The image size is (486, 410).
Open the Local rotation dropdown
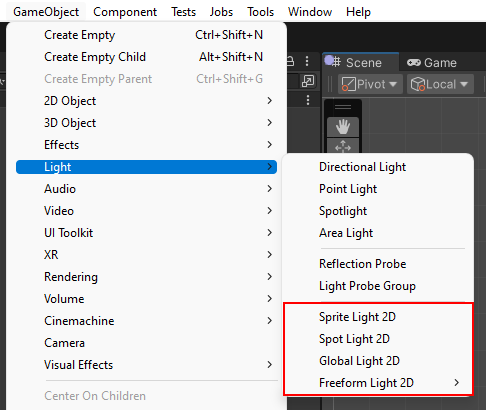pos(440,84)
